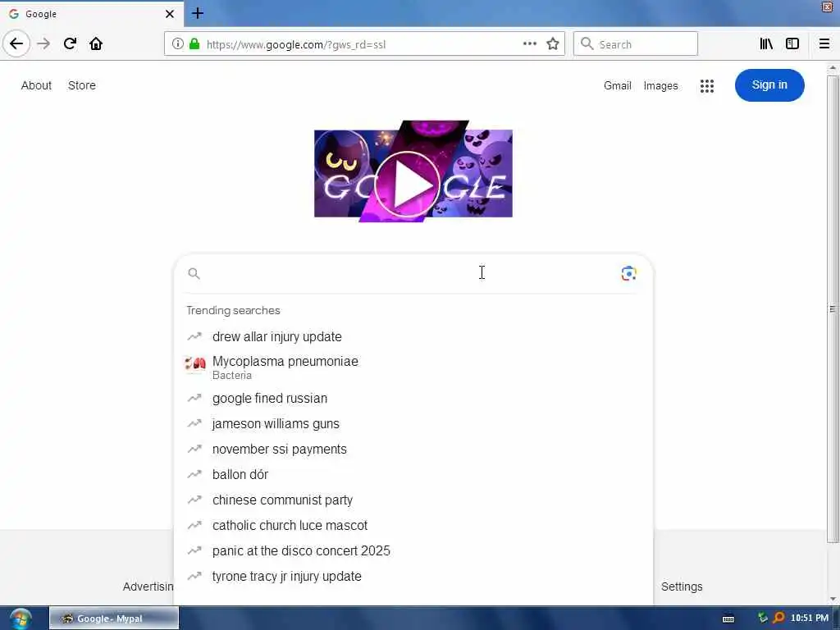Screen dimensions: 840x630
Task: Focus the URL address bar
Action: [x=364, y=44]
